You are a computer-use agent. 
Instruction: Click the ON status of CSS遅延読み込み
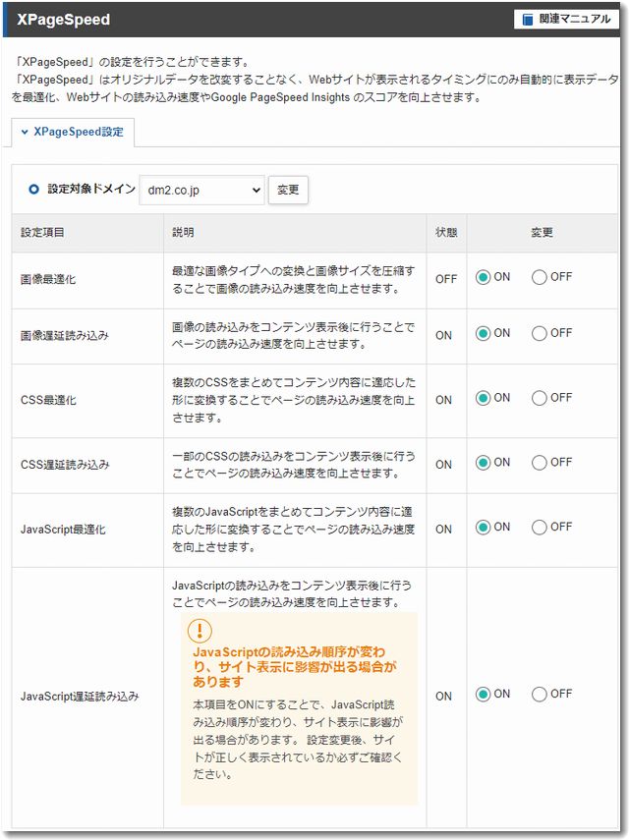click(443, 465)
